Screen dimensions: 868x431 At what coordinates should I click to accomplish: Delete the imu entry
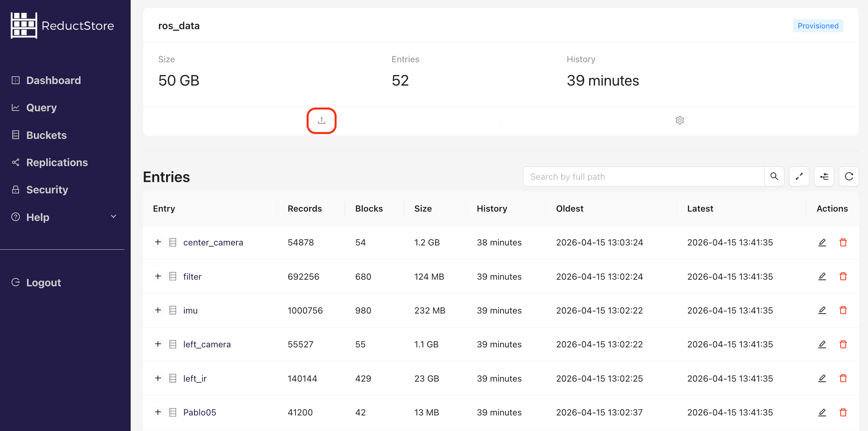(843, 310)
